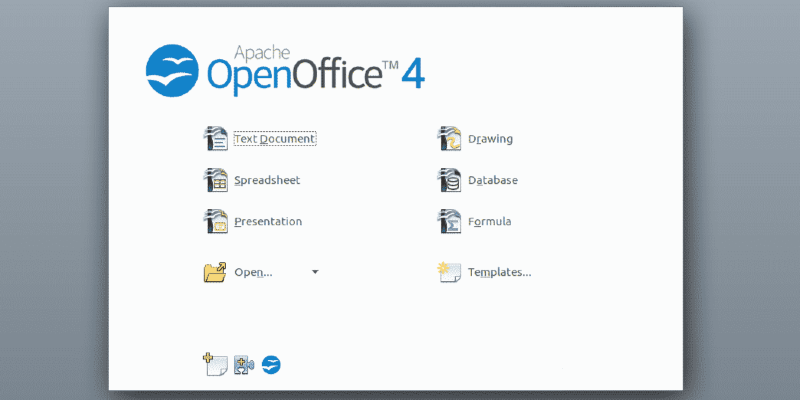Pick the Formula text label
This screenshot has width=800, height=400.
pyautogui.click(x=489, y=222)
